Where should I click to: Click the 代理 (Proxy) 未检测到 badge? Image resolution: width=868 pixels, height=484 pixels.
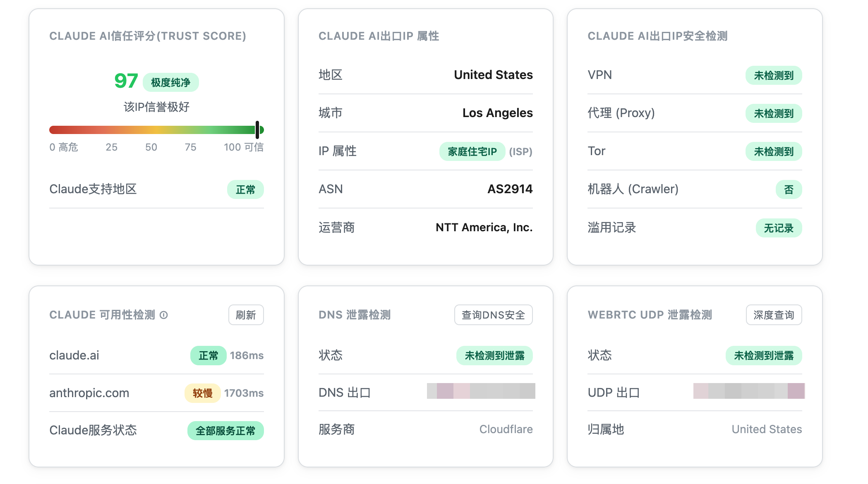(x=774, y=113)
